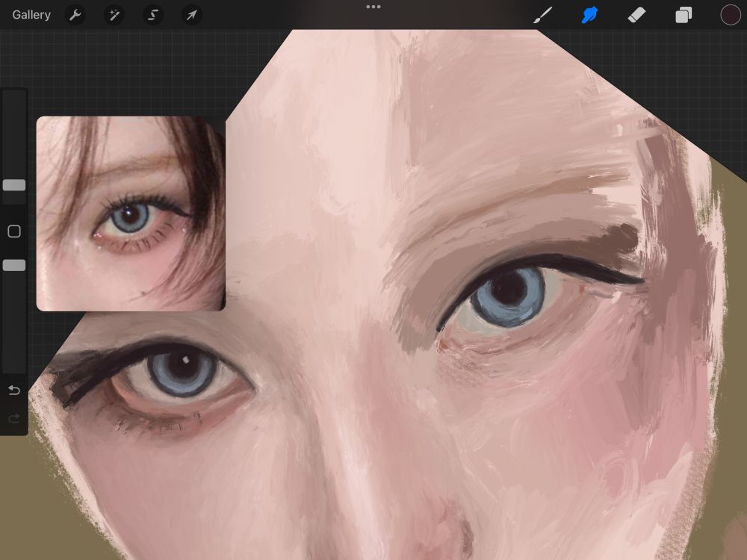Image resolution: width=747 pixels, height=560 pixels.
Task: Open the Layers panel
Action: pos(684,15)
